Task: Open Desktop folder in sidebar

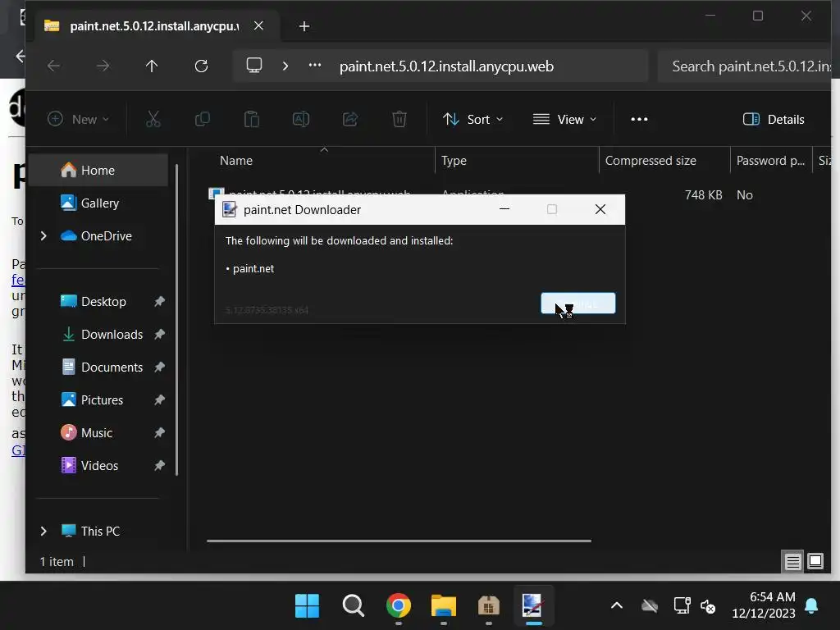Action: (103, 302)
